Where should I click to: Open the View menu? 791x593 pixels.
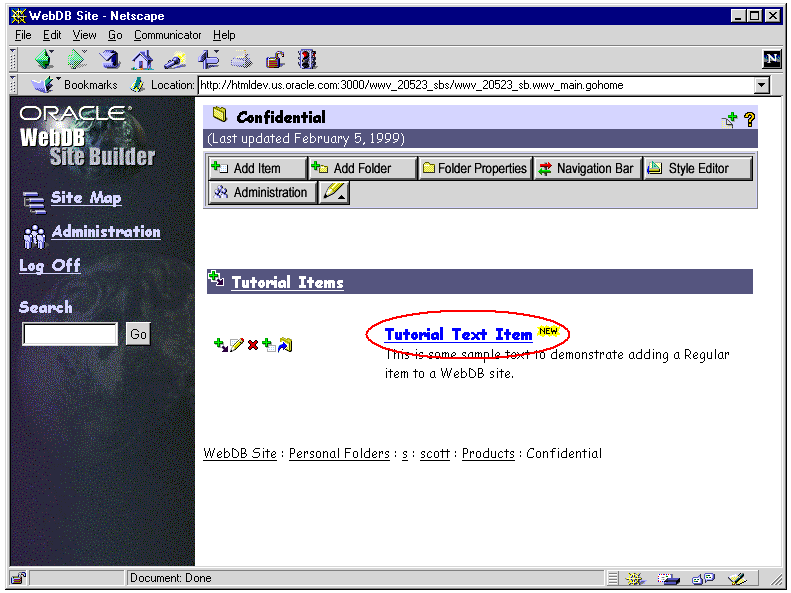84,35
